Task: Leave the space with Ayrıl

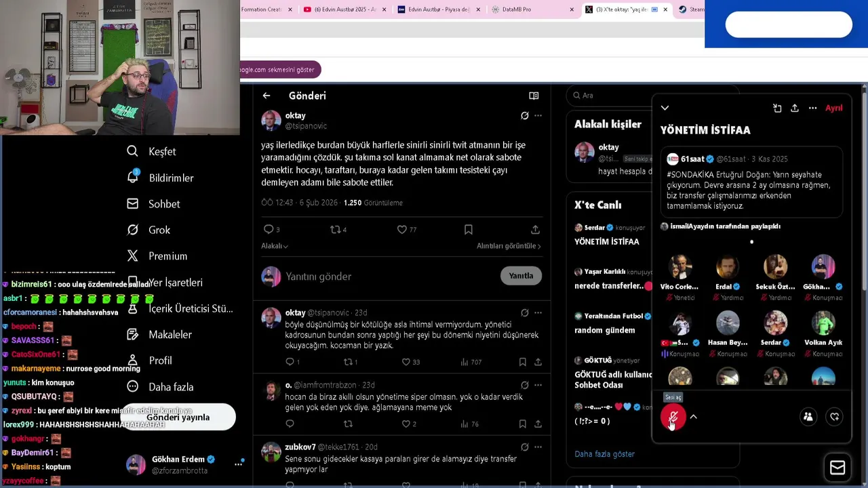Action: click(833, 108)
